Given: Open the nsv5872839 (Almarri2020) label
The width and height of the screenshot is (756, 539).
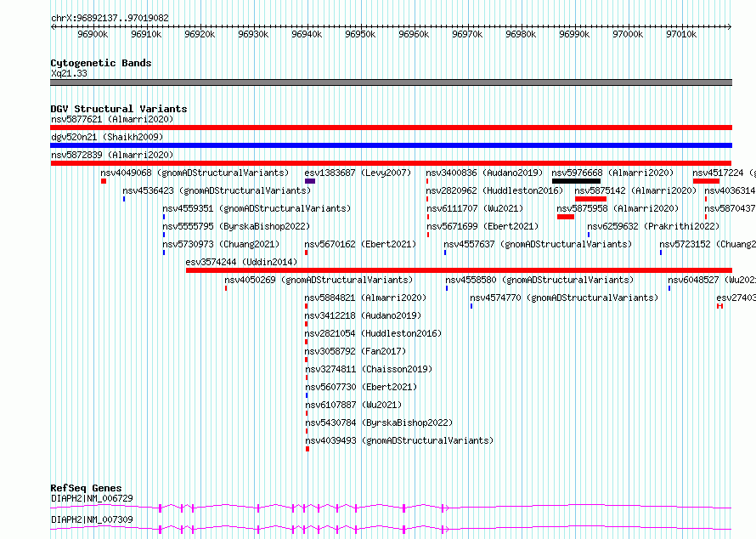Looking at the screenshot, I should pos(112,155).
